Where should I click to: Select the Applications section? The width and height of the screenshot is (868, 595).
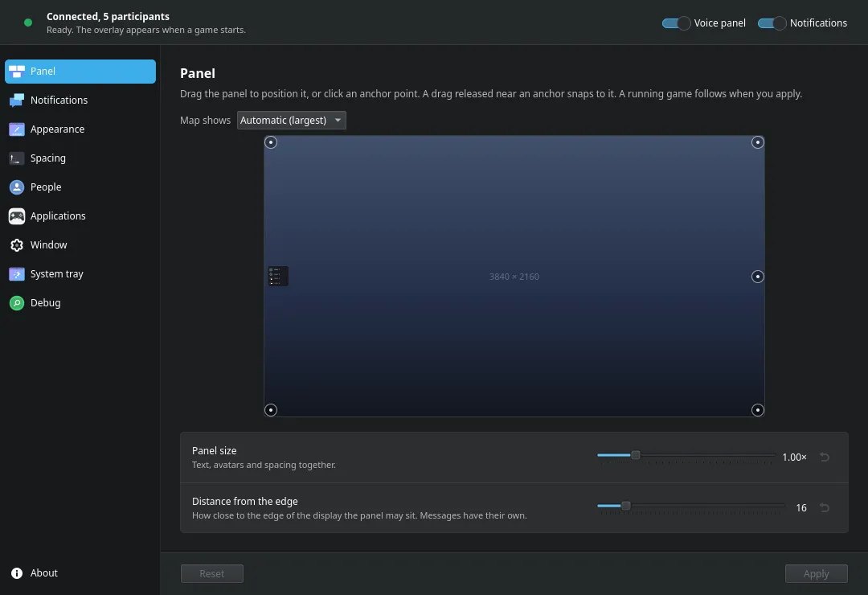pos(80,216)
